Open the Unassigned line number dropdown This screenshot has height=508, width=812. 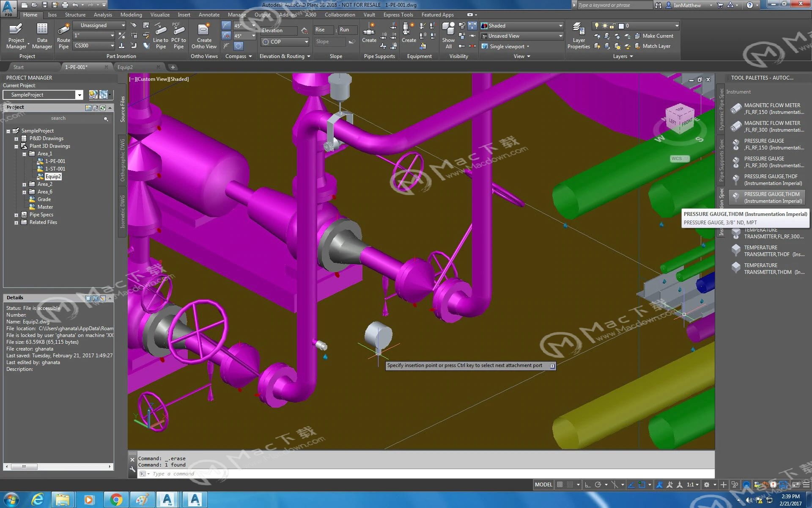tap(99, 25)
